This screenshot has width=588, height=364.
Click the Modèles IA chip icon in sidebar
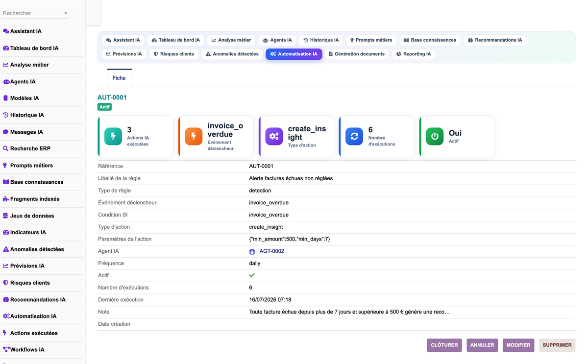tap(6, 98)
